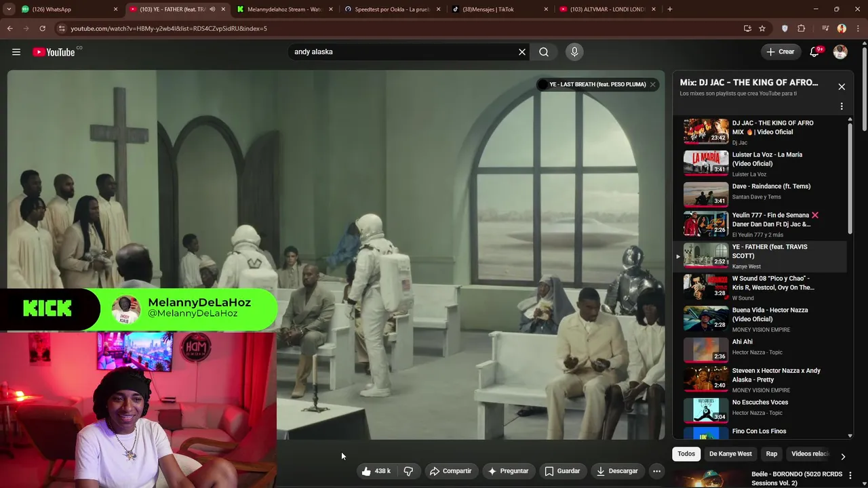Switch to Melannydelahoz Stream tab
The image size is (868, 488).
[285, 9]
